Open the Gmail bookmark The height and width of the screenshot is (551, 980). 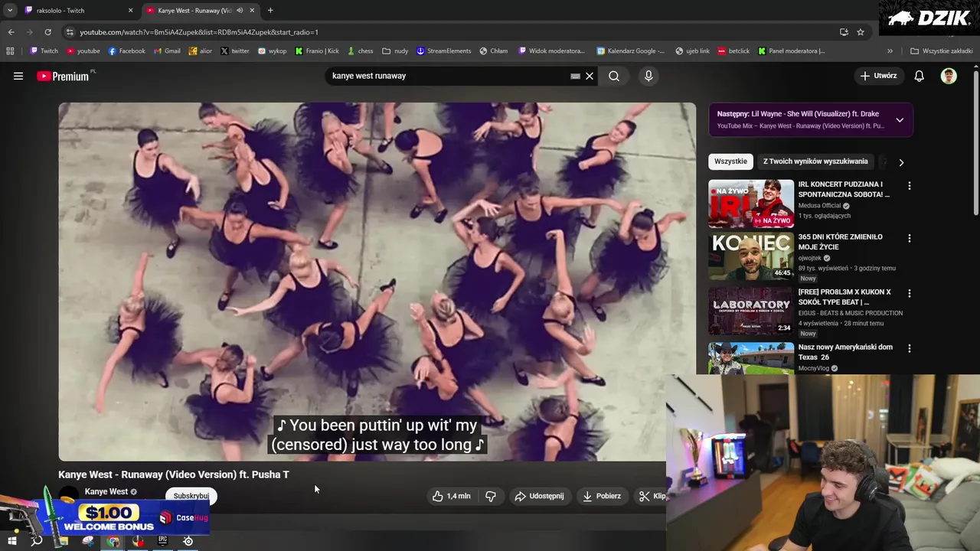point(167,51)
